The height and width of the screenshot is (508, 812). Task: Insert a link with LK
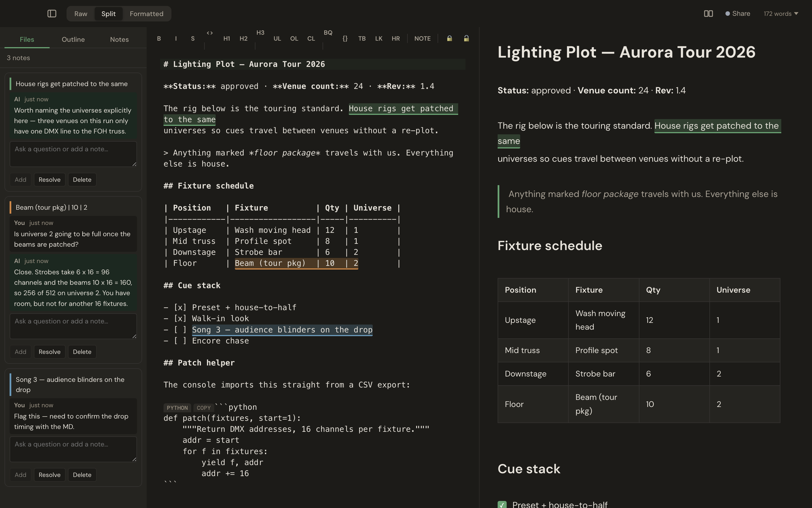379,38
